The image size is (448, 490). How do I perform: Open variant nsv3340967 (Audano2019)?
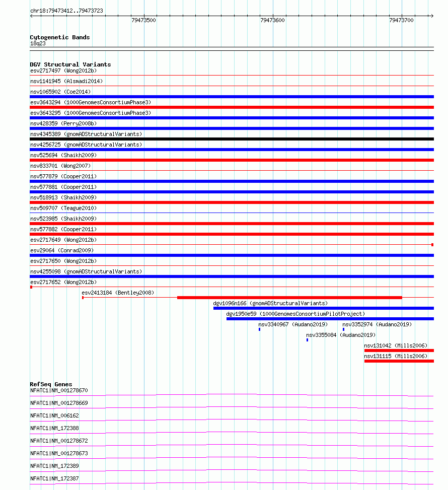click(293, 324)
